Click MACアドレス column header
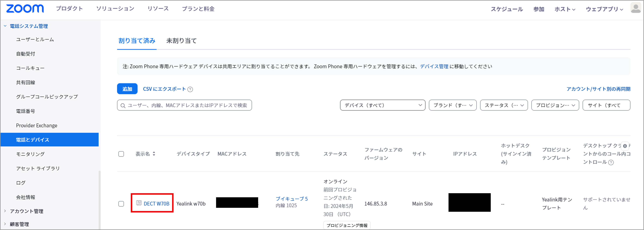This screenshot has height=230, width=644. (232, 154)
